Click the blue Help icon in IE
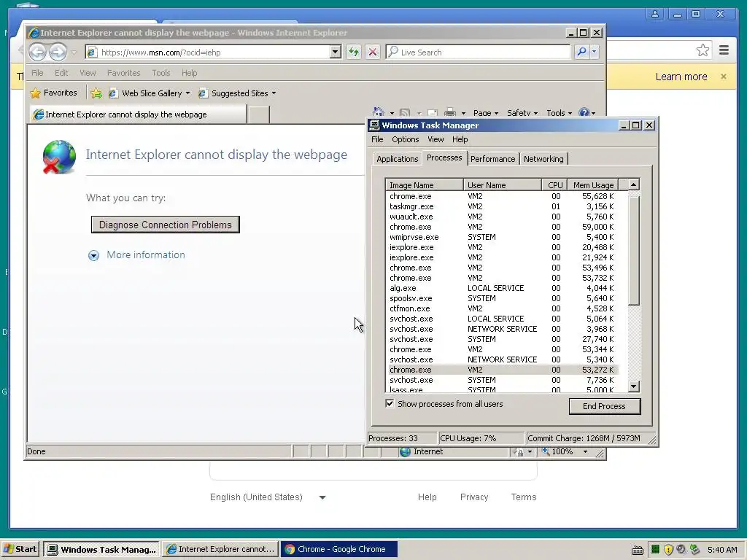 584,113
